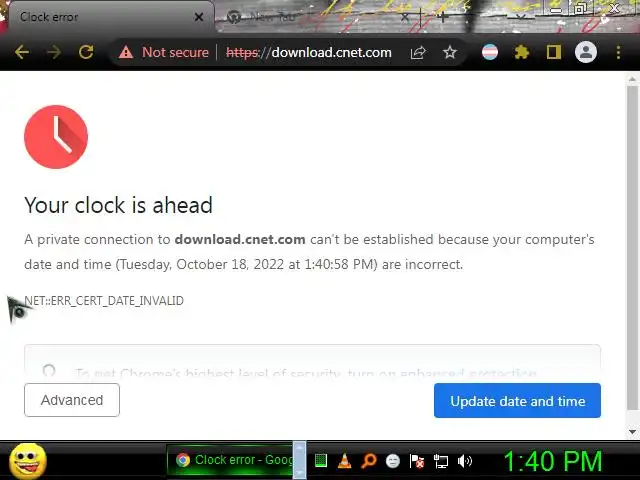Click the 1:40 PM taskbar clock
640x480 pixels.
tap(553, 461)
